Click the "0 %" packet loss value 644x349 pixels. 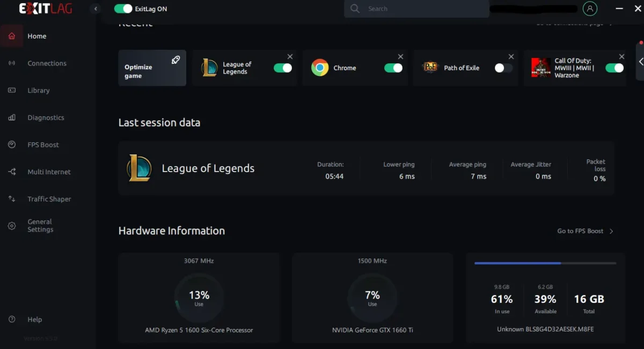click(x=599, y=179)
